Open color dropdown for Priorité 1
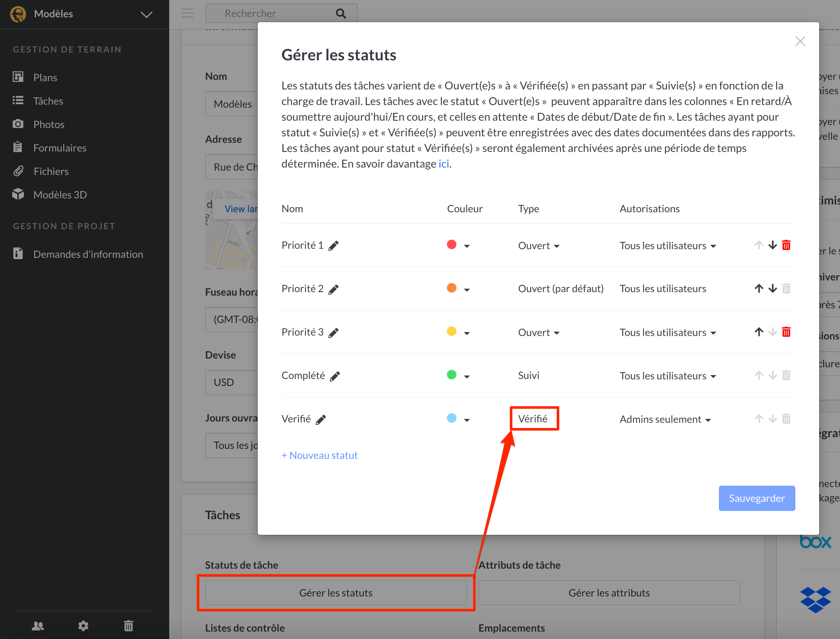840x639 pixels. tap(467, 246)
